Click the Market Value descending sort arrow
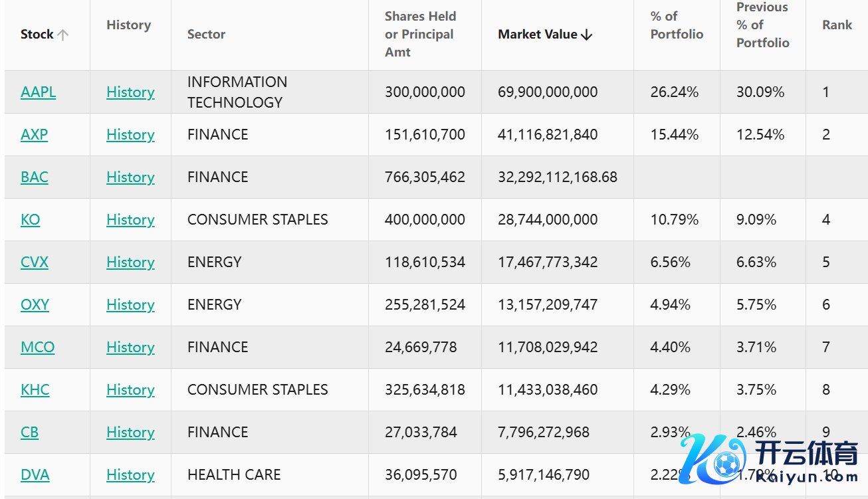868x499 pixels. pyautogui.click(x=586, y=35)
